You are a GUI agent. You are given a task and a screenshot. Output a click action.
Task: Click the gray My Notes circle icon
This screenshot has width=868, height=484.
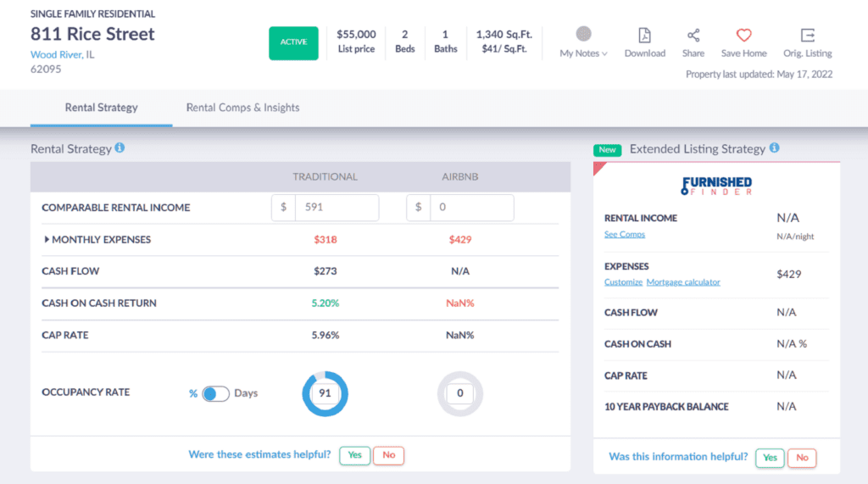tap(583, 34)
